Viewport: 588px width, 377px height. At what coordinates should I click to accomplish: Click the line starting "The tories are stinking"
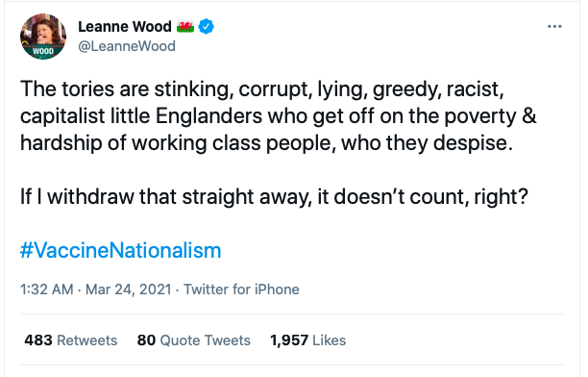(x=261, y=89)
